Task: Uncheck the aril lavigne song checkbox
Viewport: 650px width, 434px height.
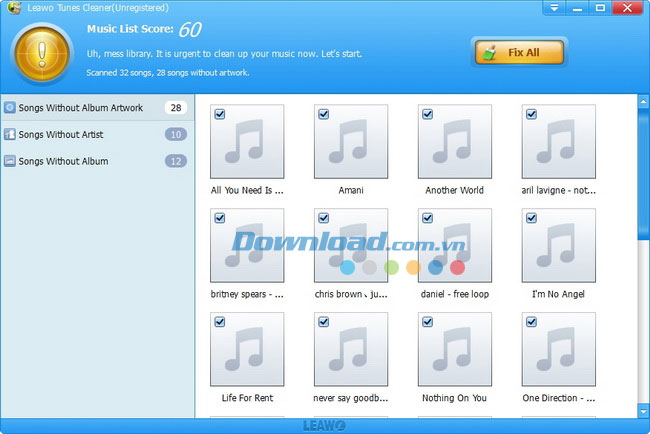Action: 531,114
